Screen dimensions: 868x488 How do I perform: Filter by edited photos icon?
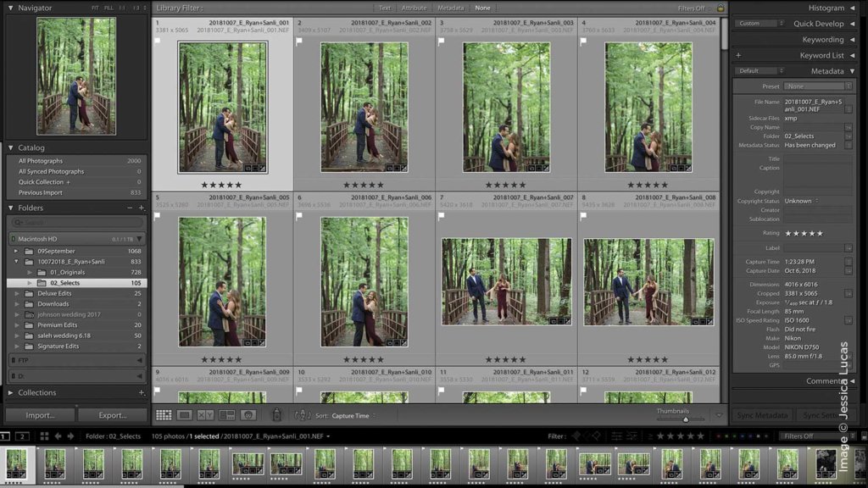[617, 436]
